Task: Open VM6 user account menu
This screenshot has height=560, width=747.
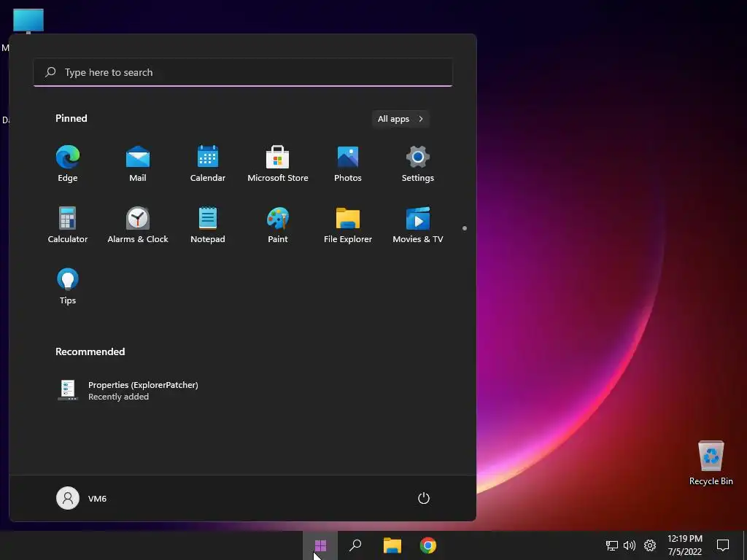Action: (82, 498)
